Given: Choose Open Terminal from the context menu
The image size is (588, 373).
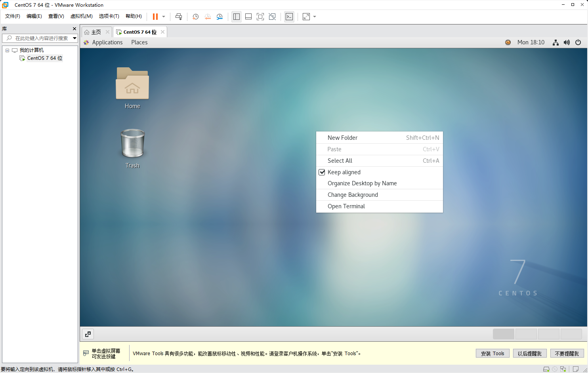Looking at the screenshot, I should point(380,206).
